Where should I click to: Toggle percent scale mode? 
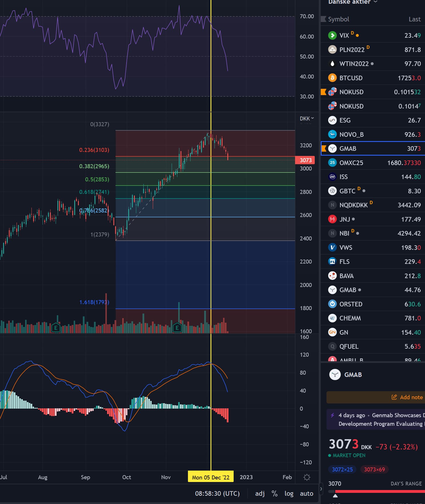click(274, 493)
